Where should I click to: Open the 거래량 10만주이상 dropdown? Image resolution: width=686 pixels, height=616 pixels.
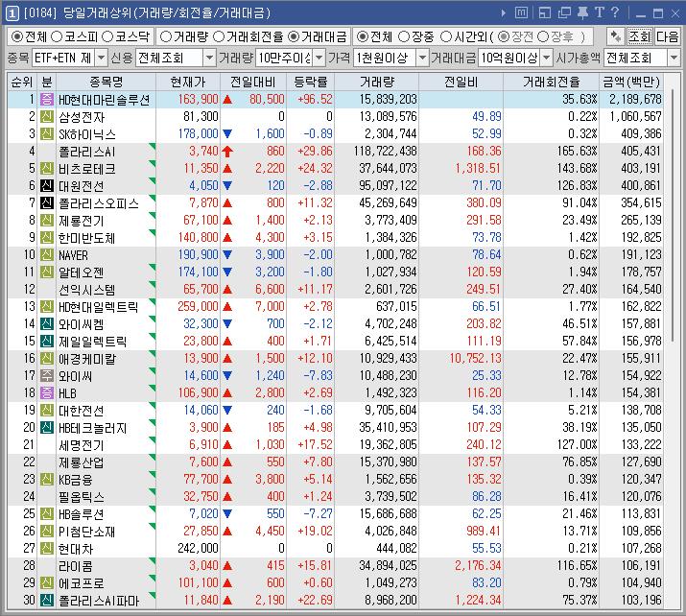(x=319, y=58)
